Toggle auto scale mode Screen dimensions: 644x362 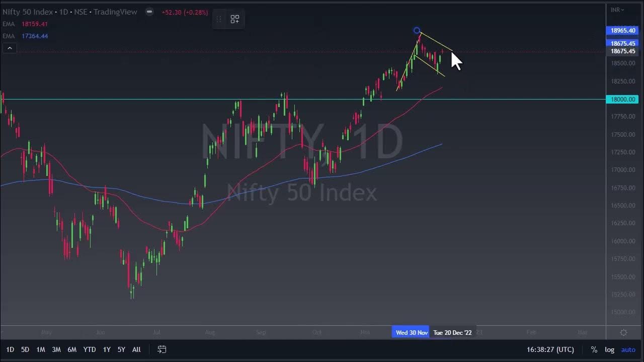click(628, 349)
